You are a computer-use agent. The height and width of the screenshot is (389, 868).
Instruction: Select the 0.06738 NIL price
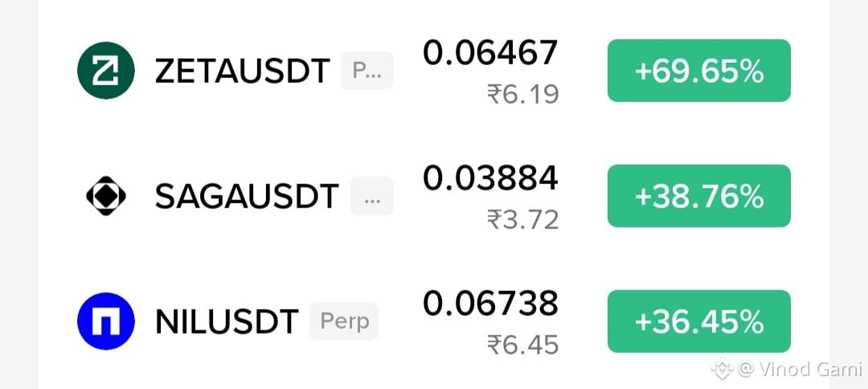[490, 304]
